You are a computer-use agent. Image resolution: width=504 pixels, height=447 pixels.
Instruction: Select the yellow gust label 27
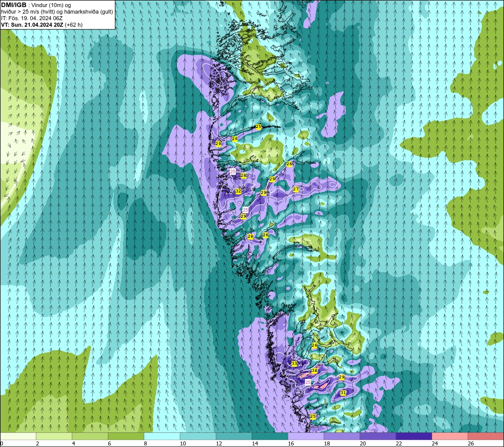296,189
